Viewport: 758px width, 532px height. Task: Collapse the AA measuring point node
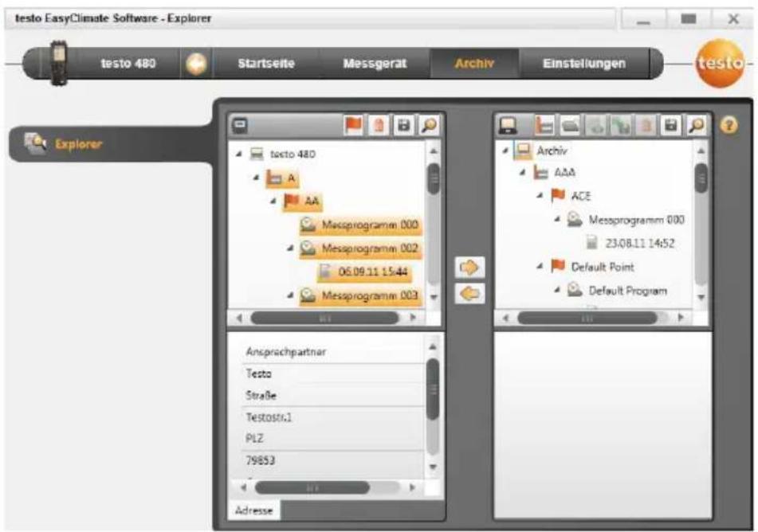pyautogui.click(x=273, y=201)
